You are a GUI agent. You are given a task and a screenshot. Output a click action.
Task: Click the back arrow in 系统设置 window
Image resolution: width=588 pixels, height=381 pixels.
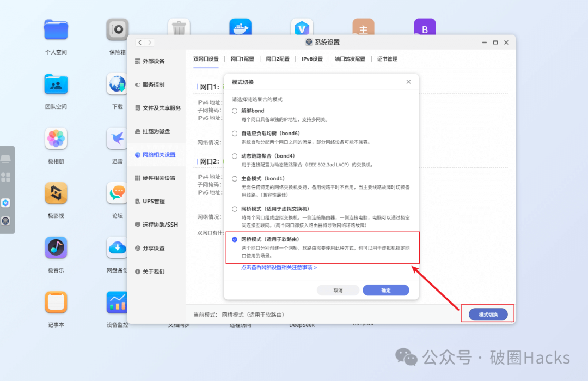click(x=140, y=43)
